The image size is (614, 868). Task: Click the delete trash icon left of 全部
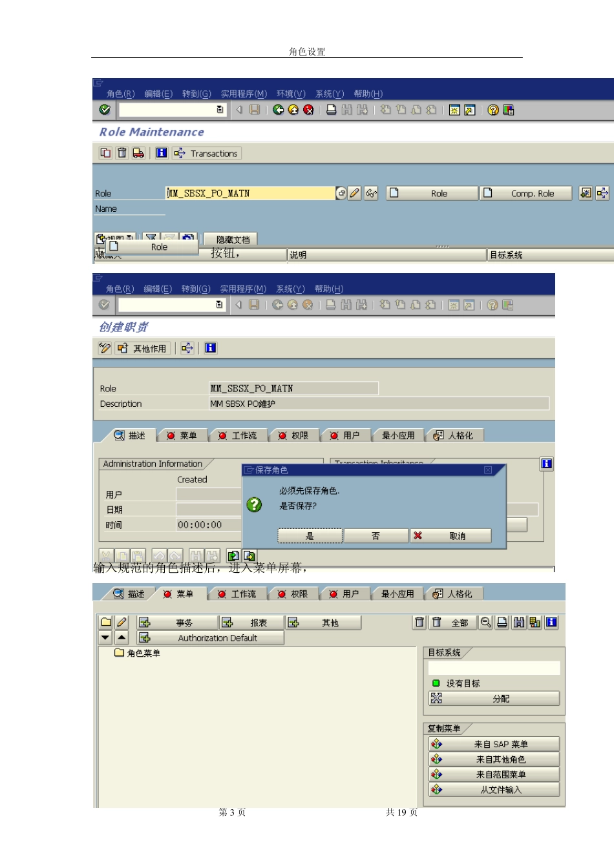[420, 622]
